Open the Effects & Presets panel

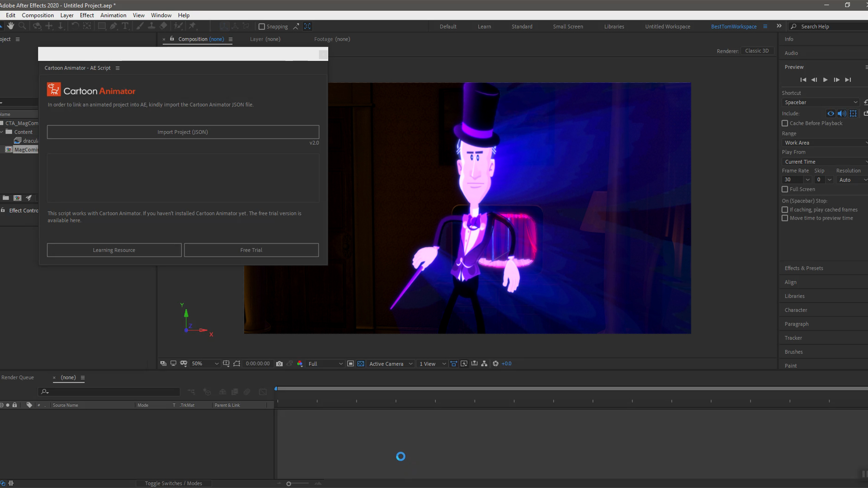coord(804,268)
